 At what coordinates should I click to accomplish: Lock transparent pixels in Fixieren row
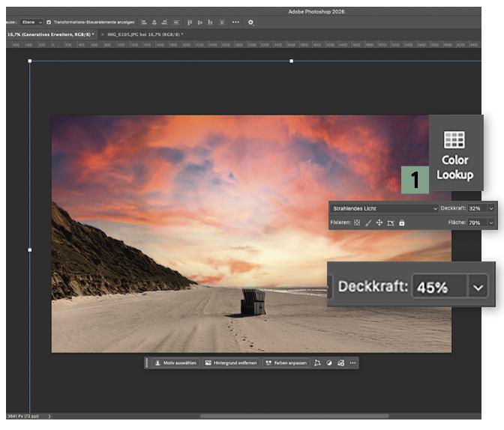pos(357,222)
